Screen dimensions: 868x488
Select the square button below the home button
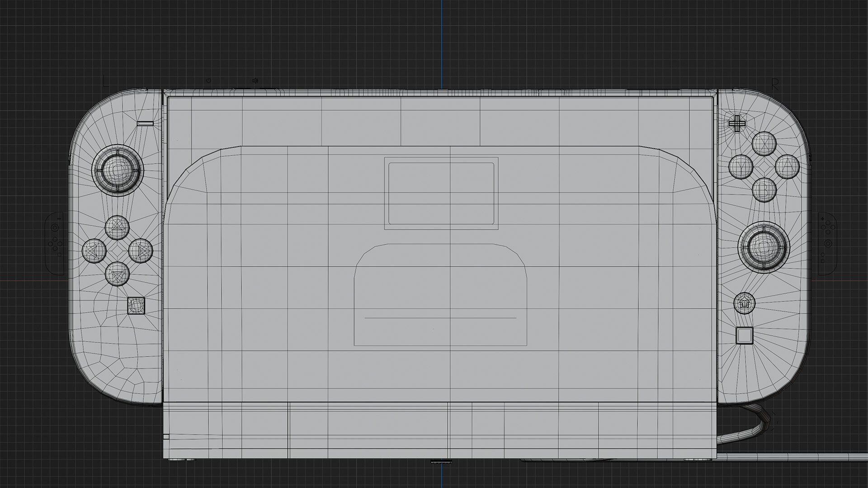pyautogui.click(x=744, y=335)
